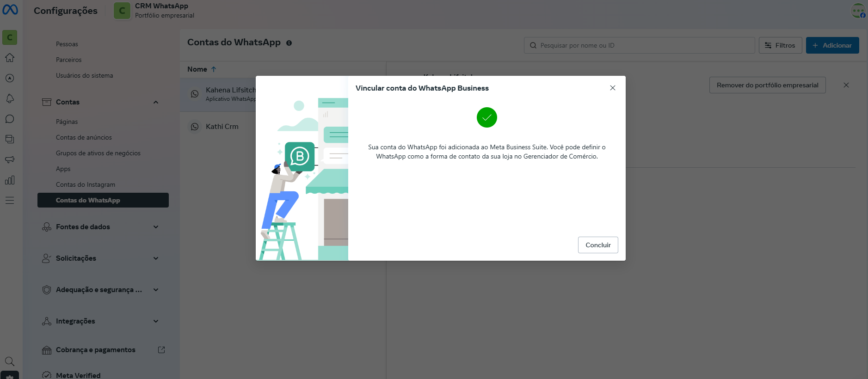Select Pessoas in the settings menu
Screen dimensions: 868x379
[x=67, y=44]
